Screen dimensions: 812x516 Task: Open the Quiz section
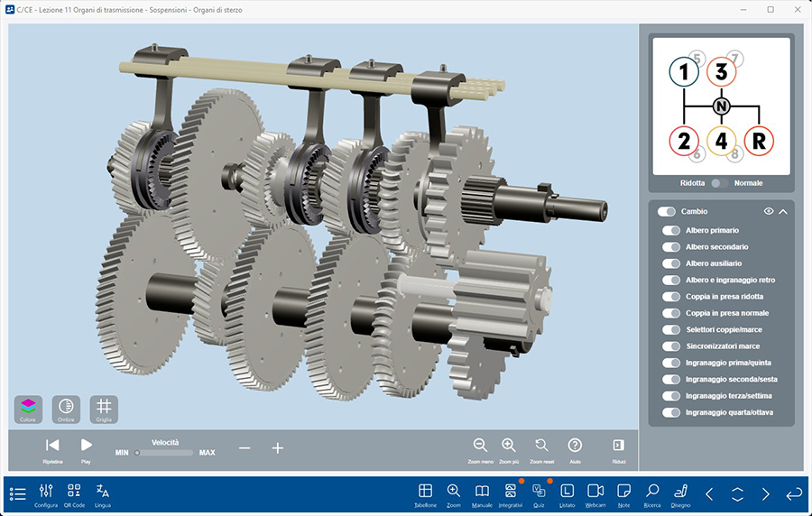pyautogui.click(x=539, y=492)
